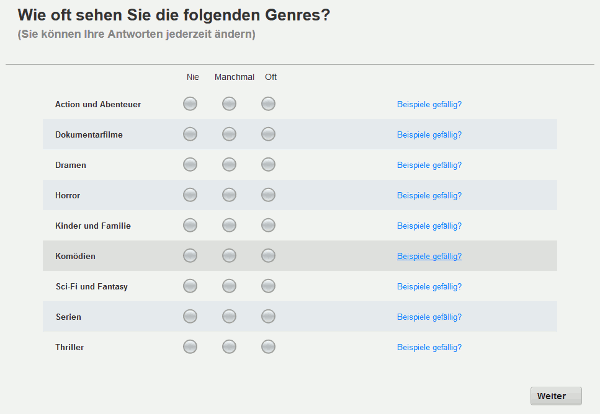Open examples link for Serien

point(429,317)
